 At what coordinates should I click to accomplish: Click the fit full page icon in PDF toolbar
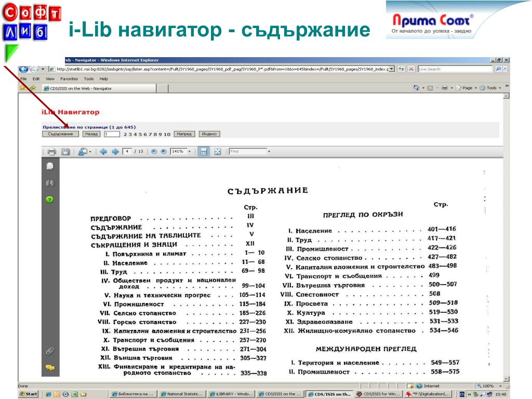[218, 152]
